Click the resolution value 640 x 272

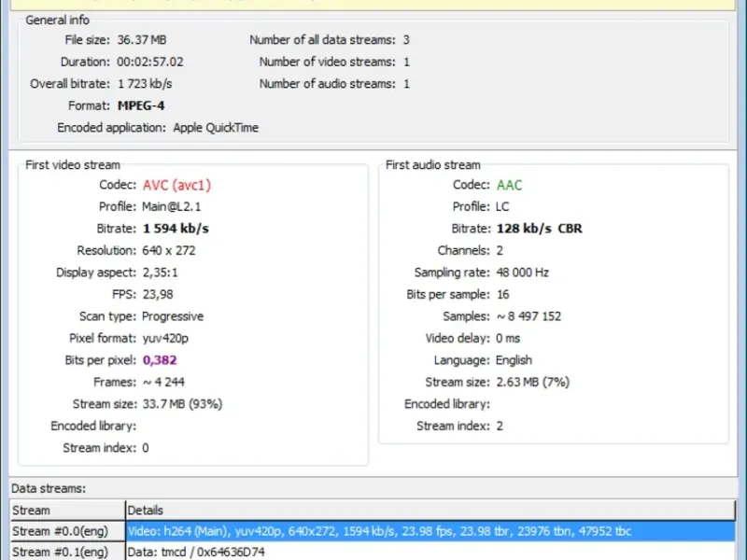point(169,251)
